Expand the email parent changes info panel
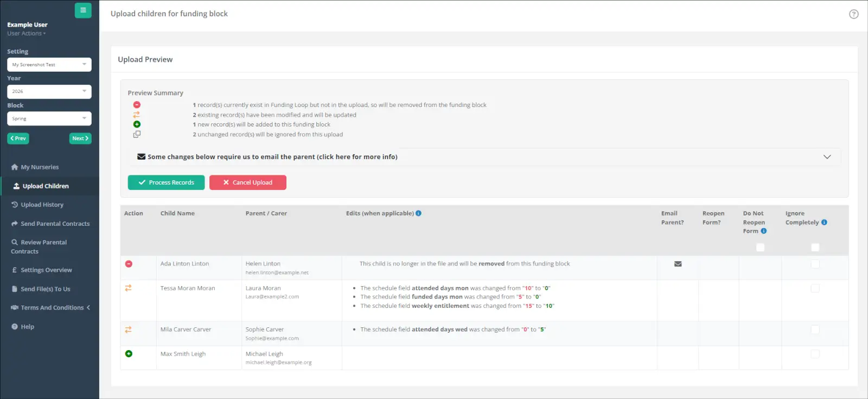Image resolution: width=868 pixels, height=399 pixels. point(486,157)
